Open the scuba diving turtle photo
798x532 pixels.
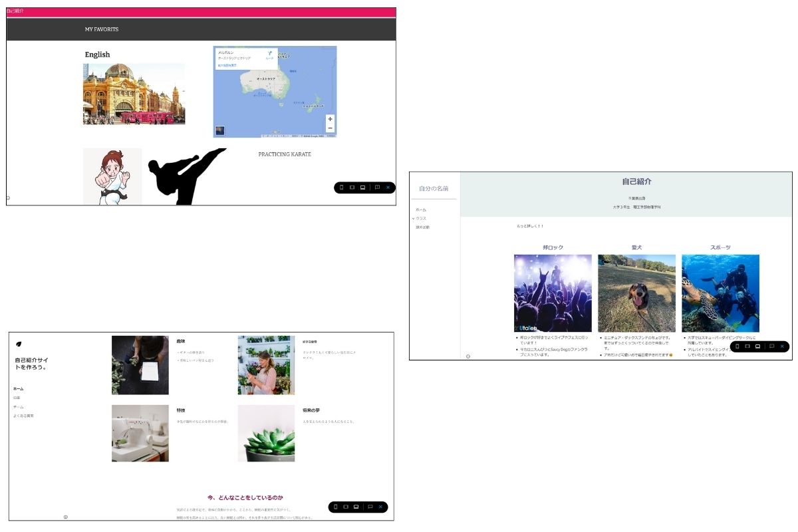click(x=720, y=293)
